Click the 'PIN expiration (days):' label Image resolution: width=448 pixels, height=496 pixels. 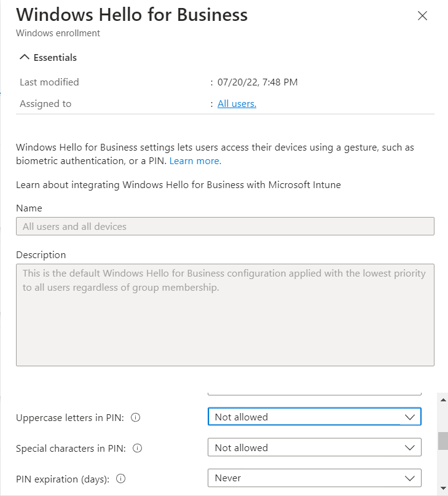coord(63,479)
